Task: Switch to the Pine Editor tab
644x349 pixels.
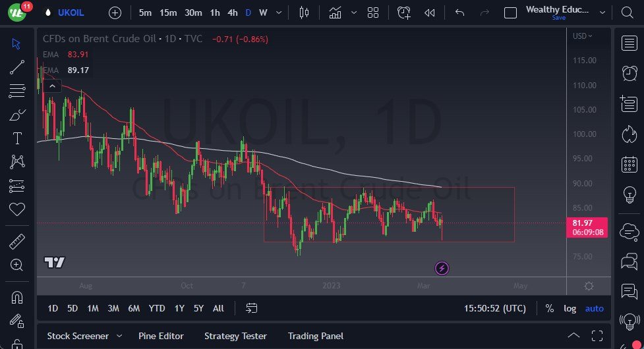Action: (161, 336)
